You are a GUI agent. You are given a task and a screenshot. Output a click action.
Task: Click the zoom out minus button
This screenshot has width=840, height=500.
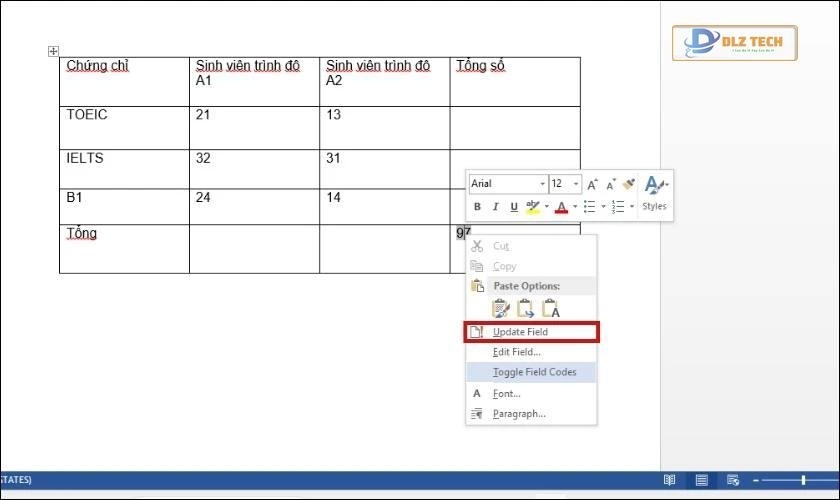[757, 481]
